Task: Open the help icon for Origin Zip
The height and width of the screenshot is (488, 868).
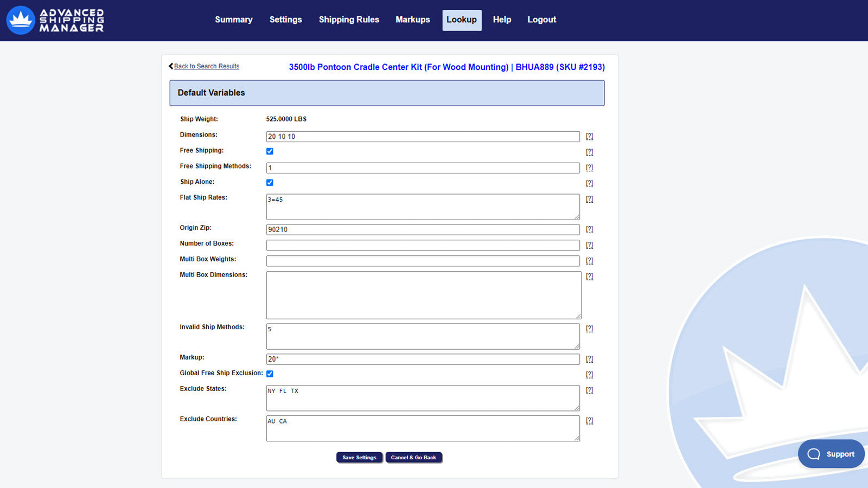Action: click(x=589, y=229)
